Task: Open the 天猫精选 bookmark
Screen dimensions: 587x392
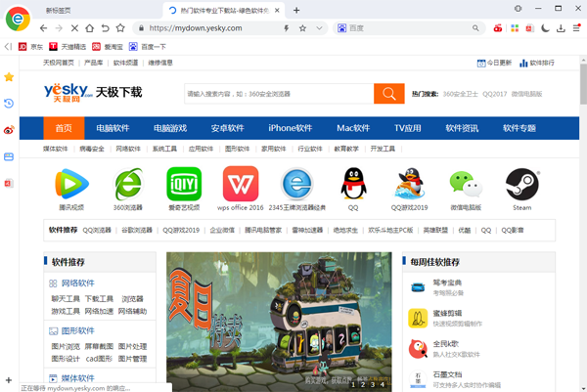Action: click(68, 46)
